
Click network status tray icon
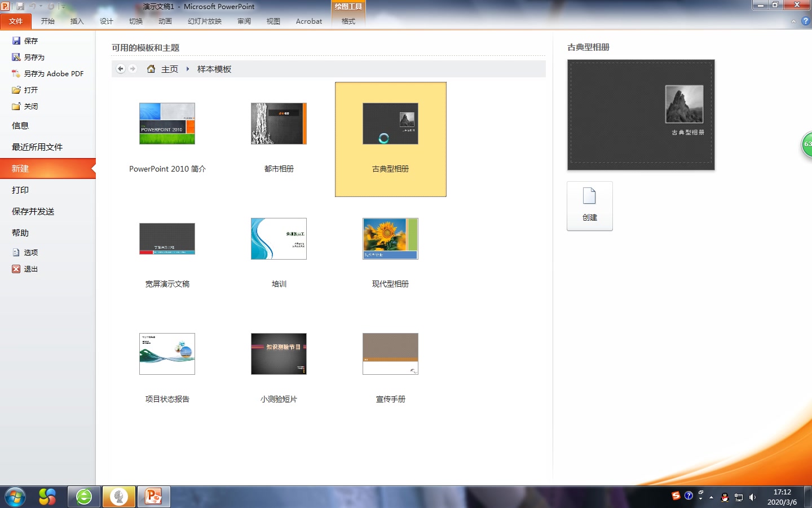pos(739,497)
